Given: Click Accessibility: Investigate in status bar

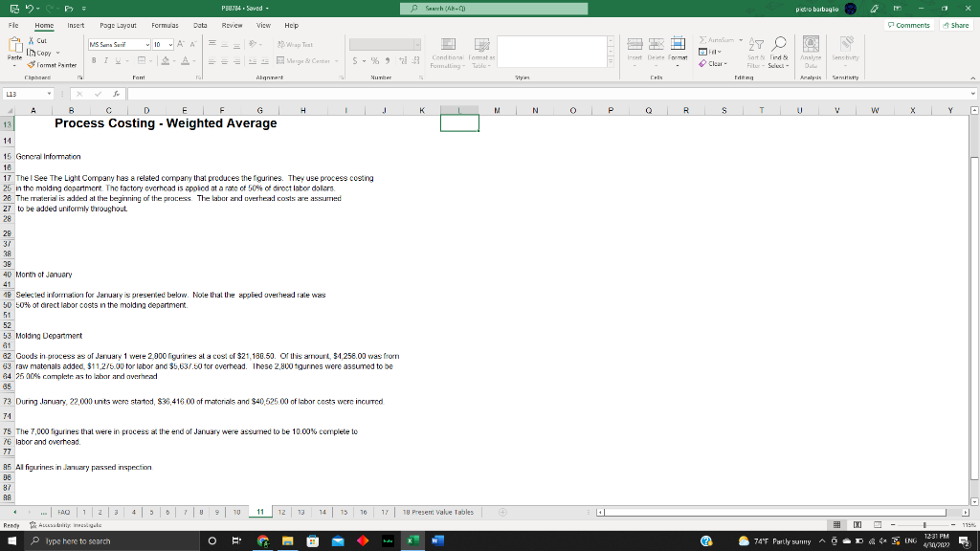Looking at the screenshot, I should [66, 525].
